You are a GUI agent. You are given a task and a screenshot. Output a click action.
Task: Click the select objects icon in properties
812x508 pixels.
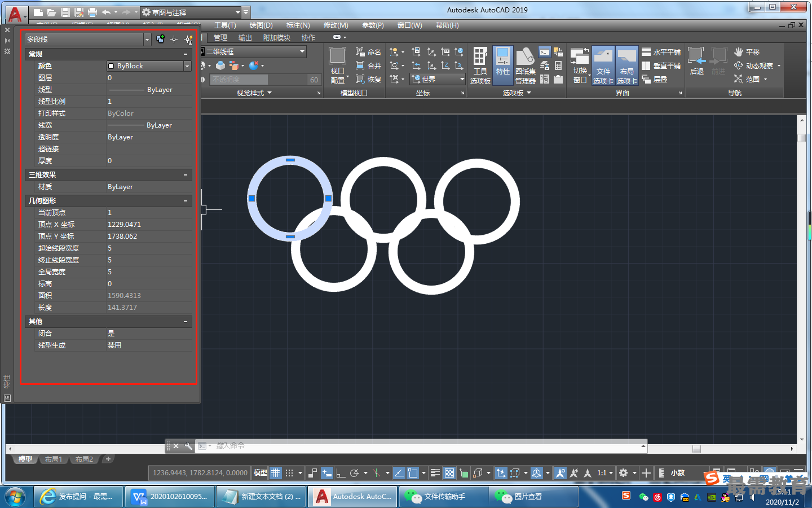click(x=174, y=39)
